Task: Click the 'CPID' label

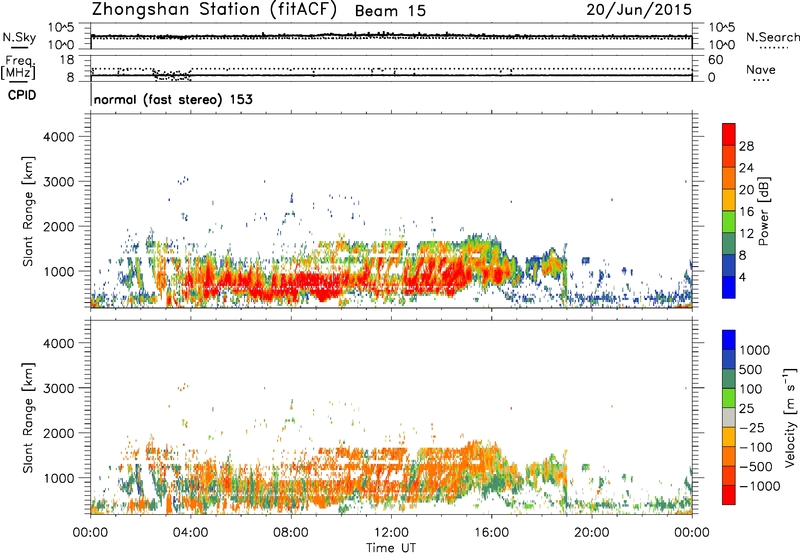Action: coord(22,95)
